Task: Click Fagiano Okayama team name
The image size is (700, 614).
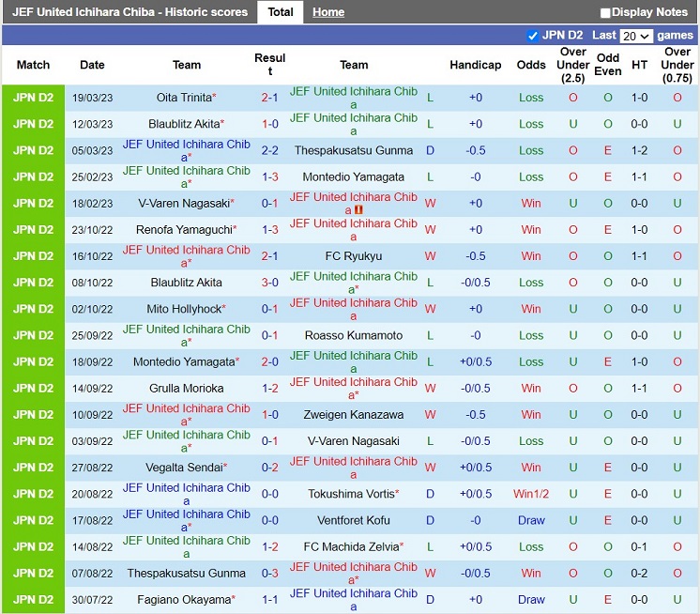Action: (184, 599)
